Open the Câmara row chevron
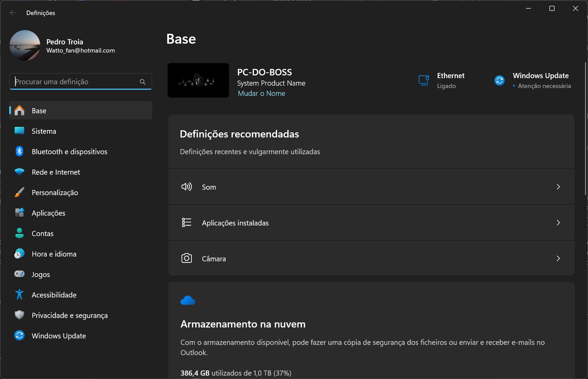 [x=558, y=259]
